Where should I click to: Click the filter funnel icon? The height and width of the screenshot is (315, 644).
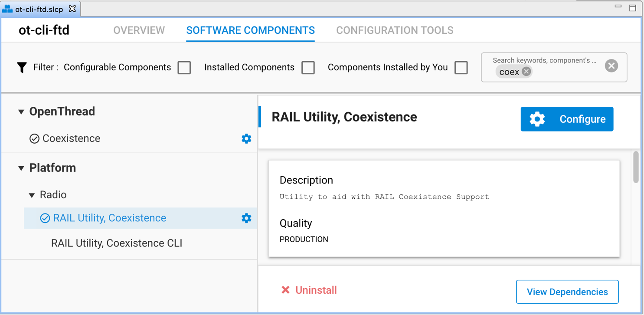click(x=22, y=67)
